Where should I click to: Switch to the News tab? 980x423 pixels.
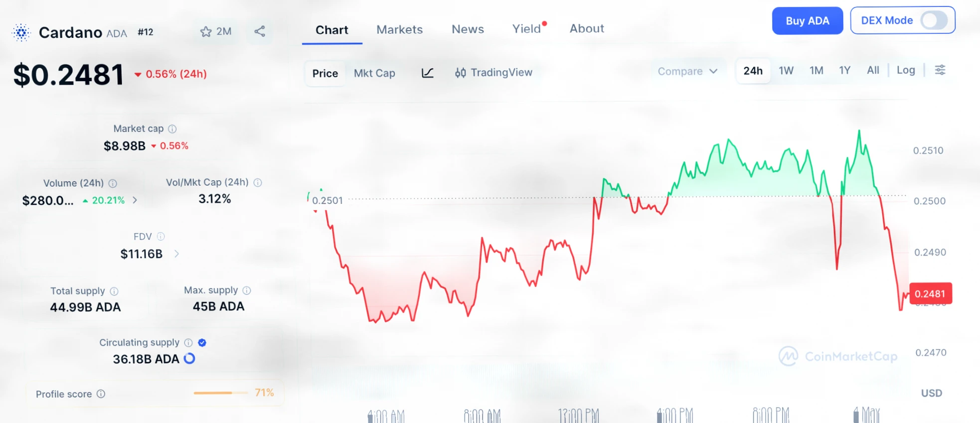(468, 29)
